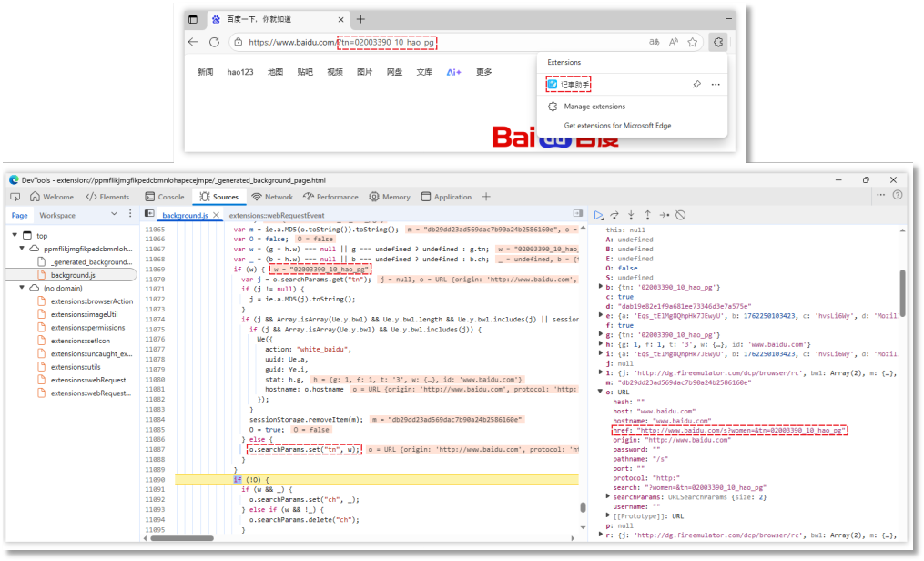Viewport: 924px width, 561px height.
Task: Click the Manage extensions entry
Action: pos(594,107)
